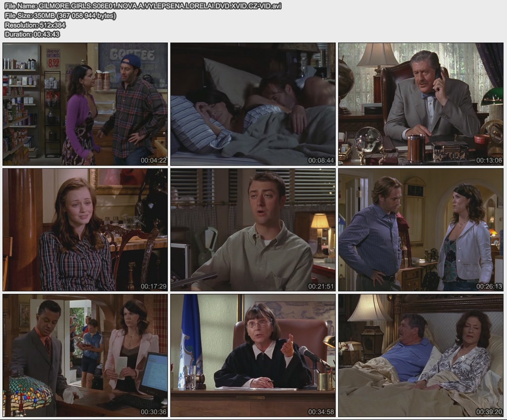This screenshot has height=420, width=507.
Task: Click the 00:34:58 timestamp label
Action: [x=321, y=412]
